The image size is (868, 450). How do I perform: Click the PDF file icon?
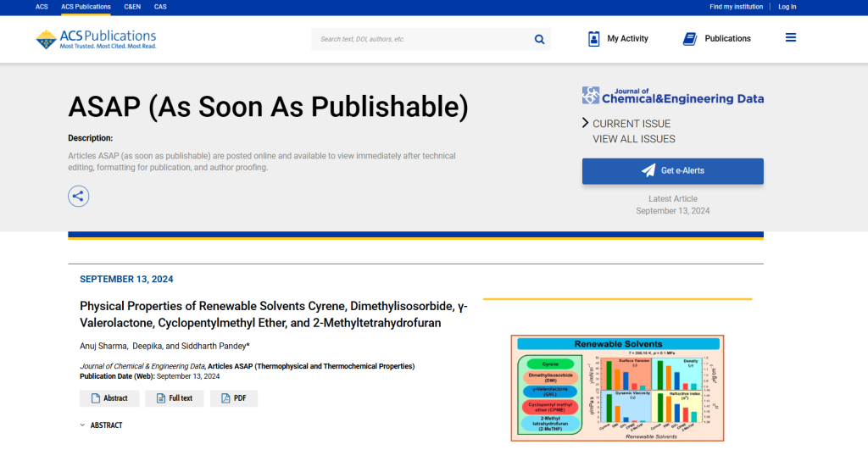(225, 398)
